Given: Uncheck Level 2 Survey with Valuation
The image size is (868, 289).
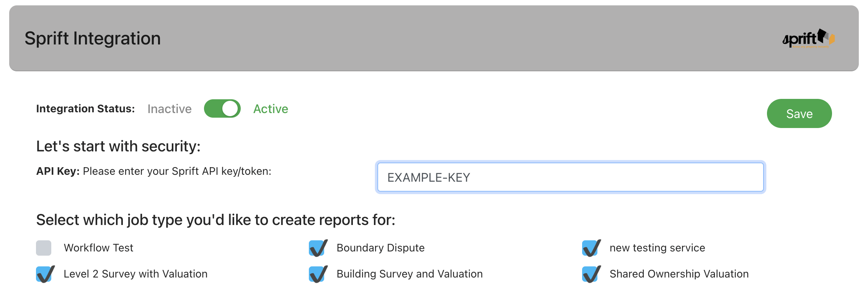Looking at the screenshot, I should pos(45,274).
